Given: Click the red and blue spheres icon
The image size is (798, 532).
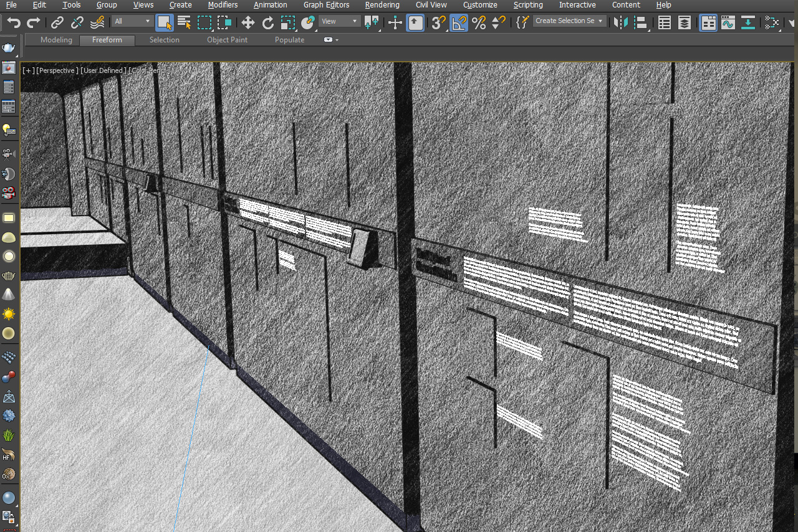Looking at the screenshot, I should point(9,377).
